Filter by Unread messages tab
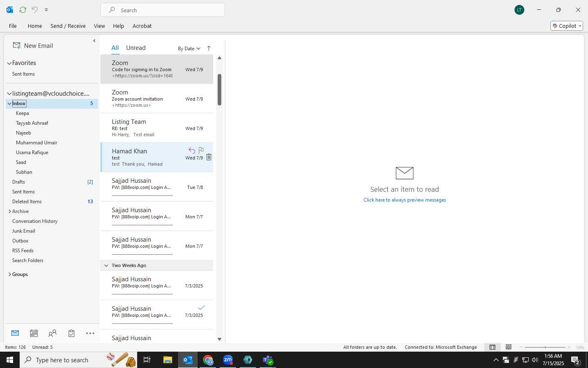Viewport: 588px width, 368px height. (136, 48)
